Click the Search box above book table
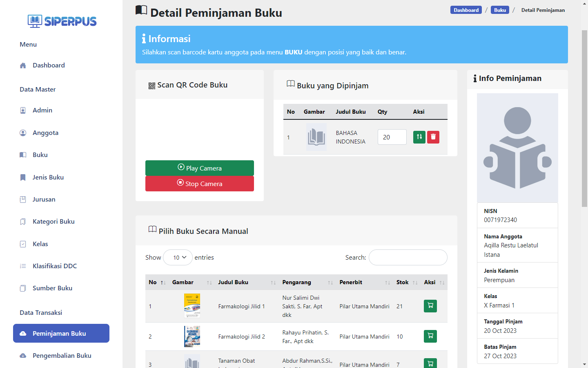 (x=408, y=258)
